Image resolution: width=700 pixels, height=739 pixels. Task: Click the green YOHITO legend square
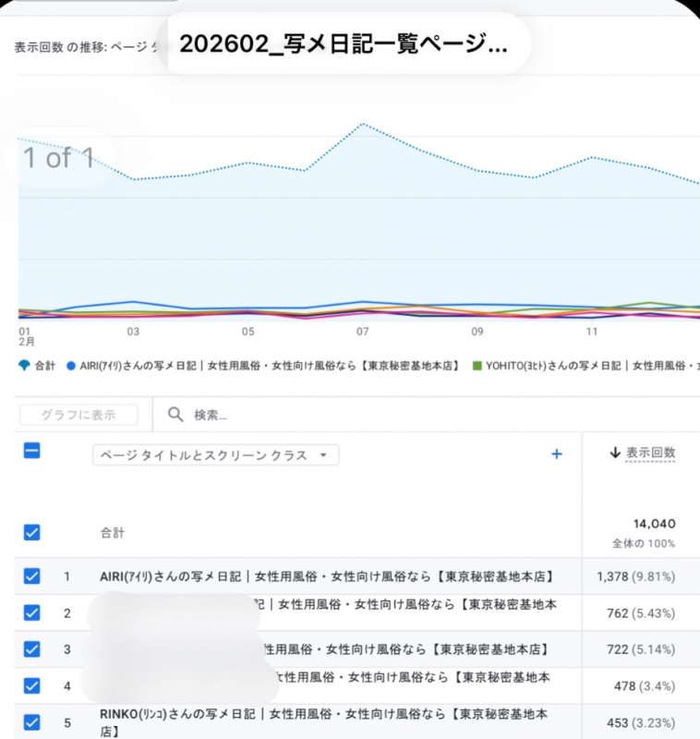click(477, 366)
